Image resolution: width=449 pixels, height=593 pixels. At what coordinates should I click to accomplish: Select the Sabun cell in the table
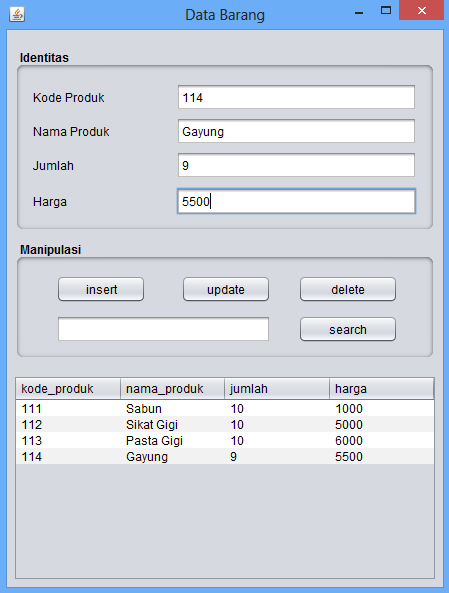click(173, 408)
